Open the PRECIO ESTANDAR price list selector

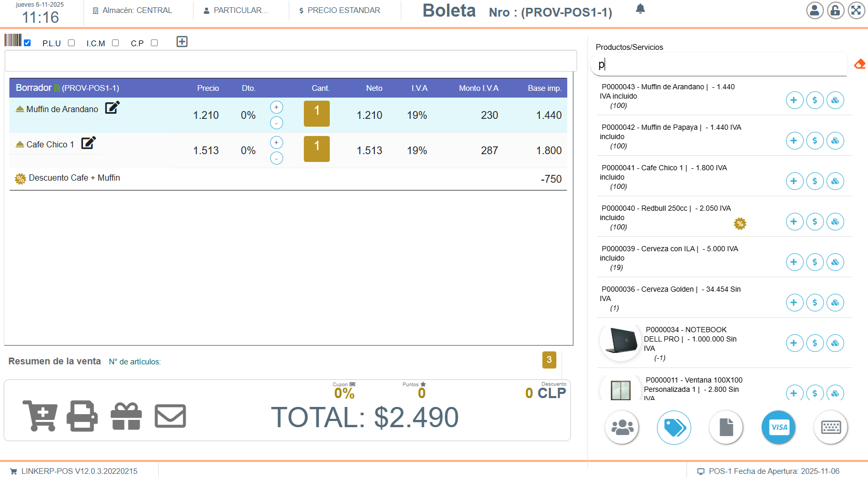[x=340, y=10]
